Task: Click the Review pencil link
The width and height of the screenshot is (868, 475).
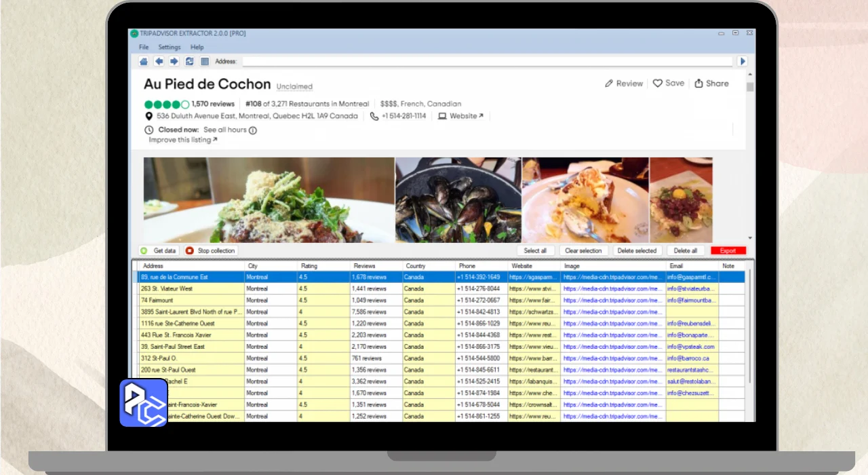Action: coord(623,83)
